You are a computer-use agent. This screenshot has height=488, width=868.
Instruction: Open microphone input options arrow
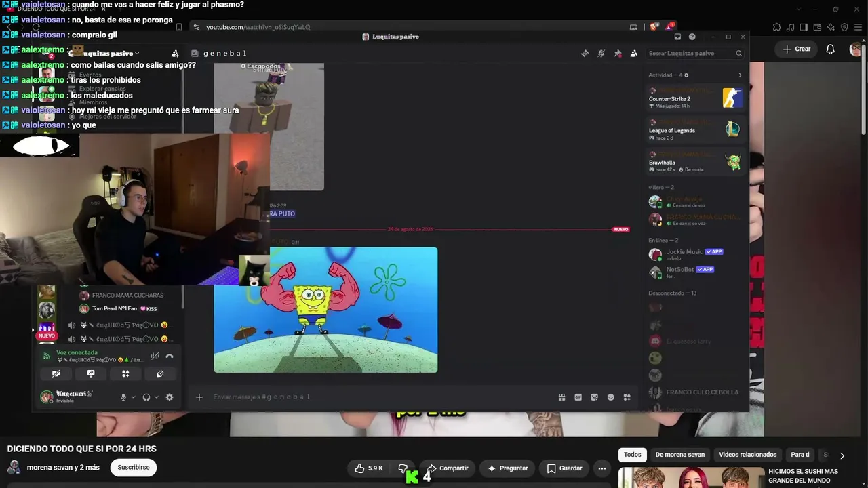pyautogui.click(x=133, y=397)
